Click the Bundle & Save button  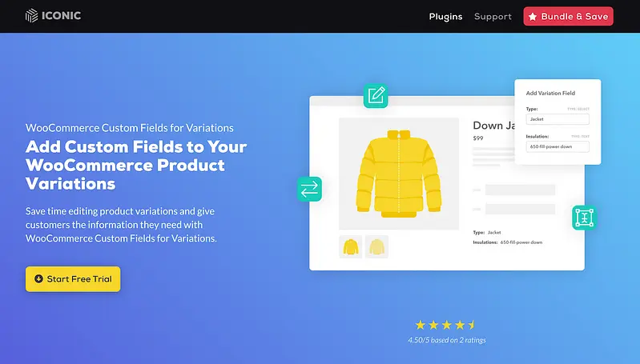click(568, 16)
